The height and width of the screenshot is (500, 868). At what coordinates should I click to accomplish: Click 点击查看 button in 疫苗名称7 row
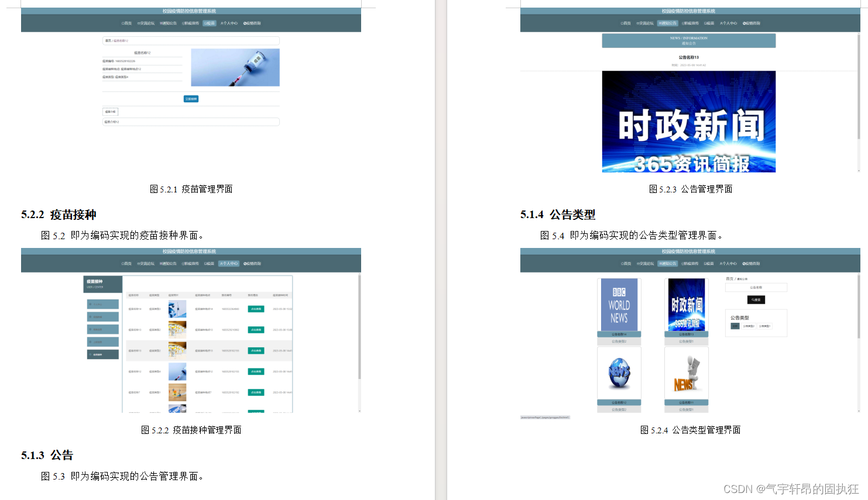[x=256, y=392]
